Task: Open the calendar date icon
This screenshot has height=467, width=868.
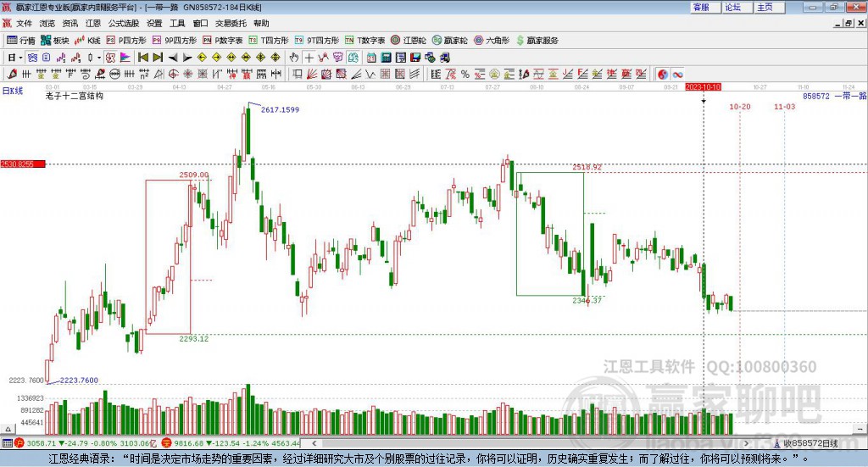Action: tap(371, 58)
